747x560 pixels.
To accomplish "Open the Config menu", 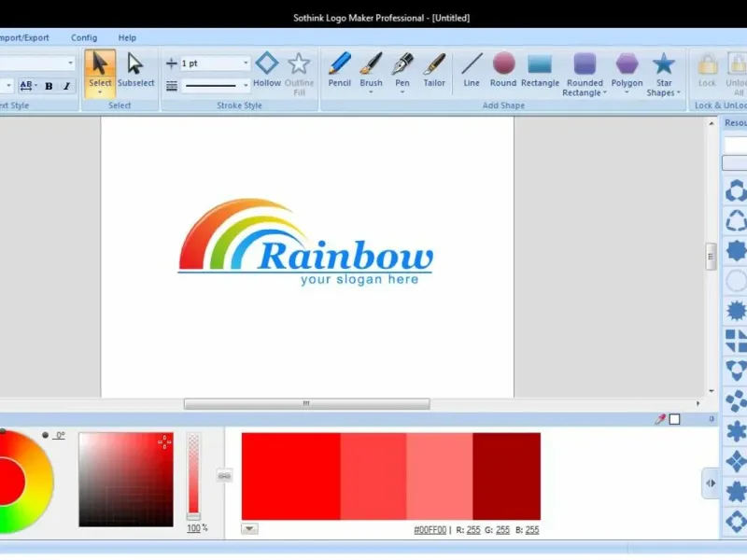I will click(84, 37).
